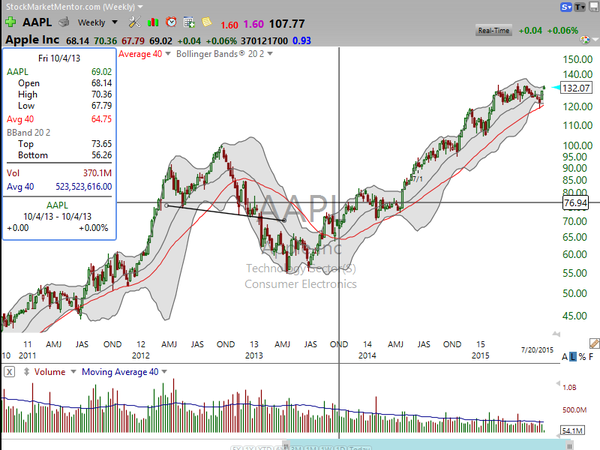
Task: Open the yellow sticky note icon
Action: coord(207,22)
